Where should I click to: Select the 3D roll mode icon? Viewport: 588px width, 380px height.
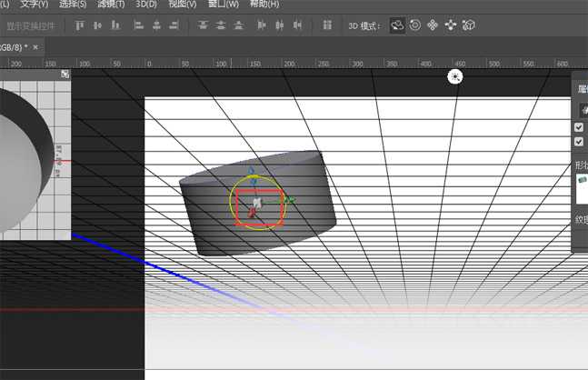click(415, 25)
